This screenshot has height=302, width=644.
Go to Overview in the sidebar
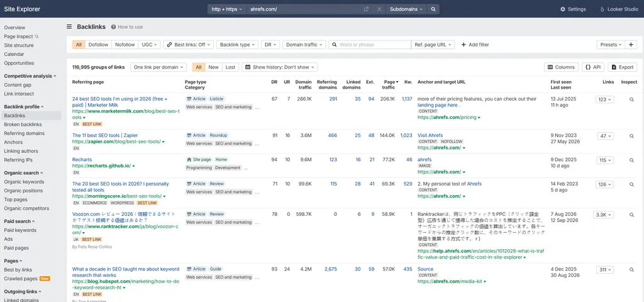[14, 28]
